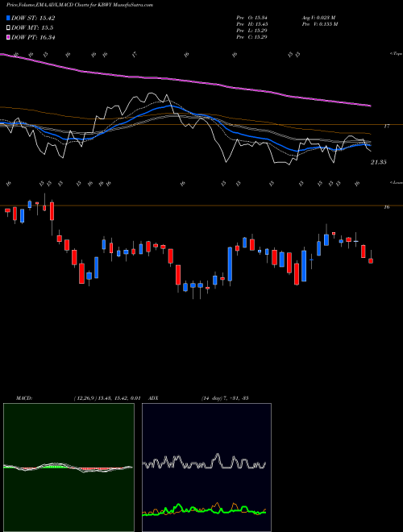Click the last red candlestick on the price chart
The width and height of the screenshot is (403, 532).
click(x=371, y=260)
